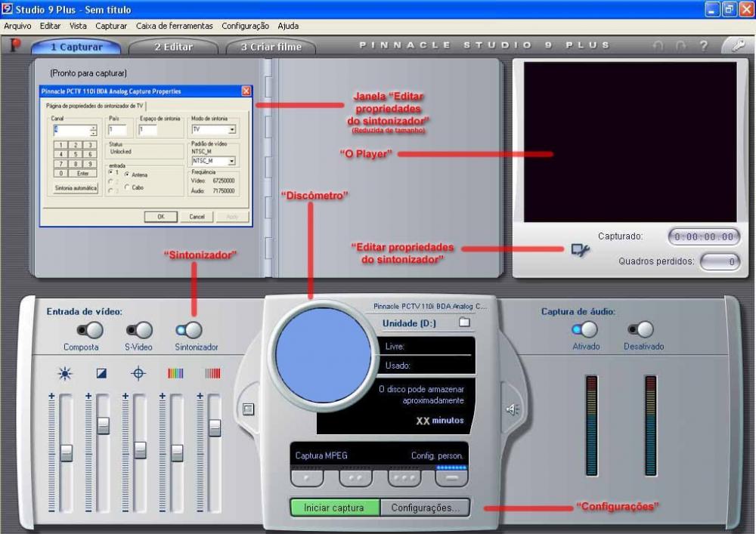Open the capture folder icon beside Unidade (D:)

[x=464, y=323]
